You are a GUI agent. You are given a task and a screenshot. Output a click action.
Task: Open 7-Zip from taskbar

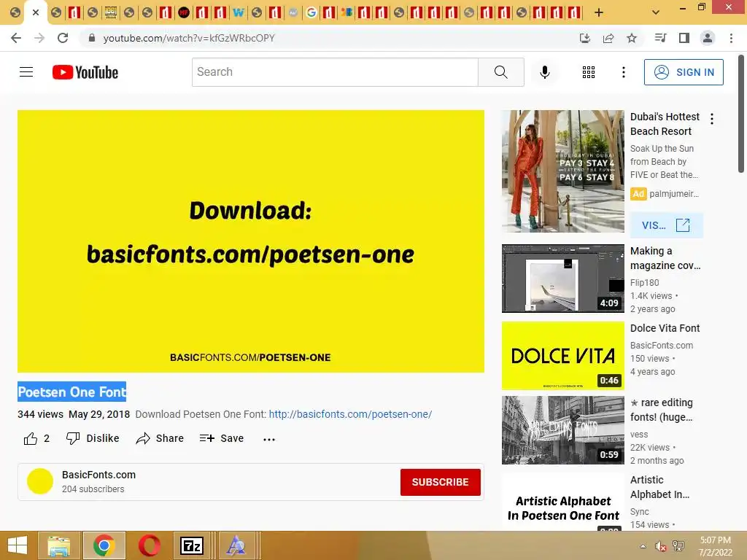192,545
